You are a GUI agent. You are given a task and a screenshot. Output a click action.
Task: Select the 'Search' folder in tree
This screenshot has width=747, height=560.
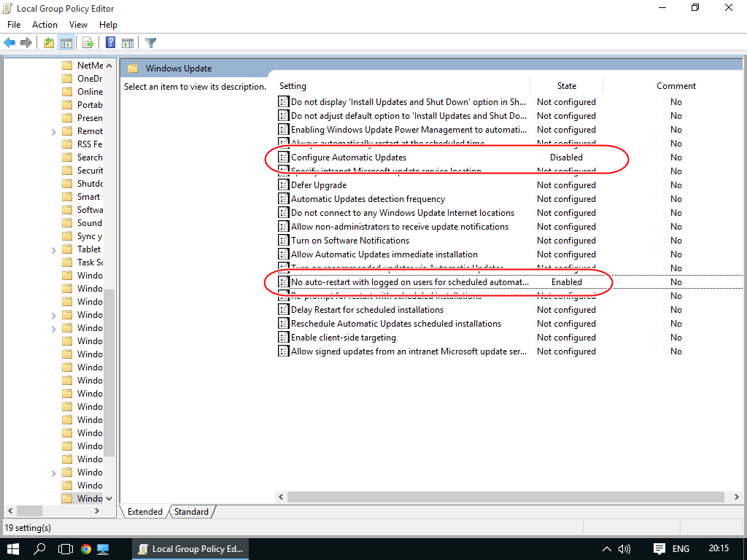pyautogui.click(x=90, y=157)
